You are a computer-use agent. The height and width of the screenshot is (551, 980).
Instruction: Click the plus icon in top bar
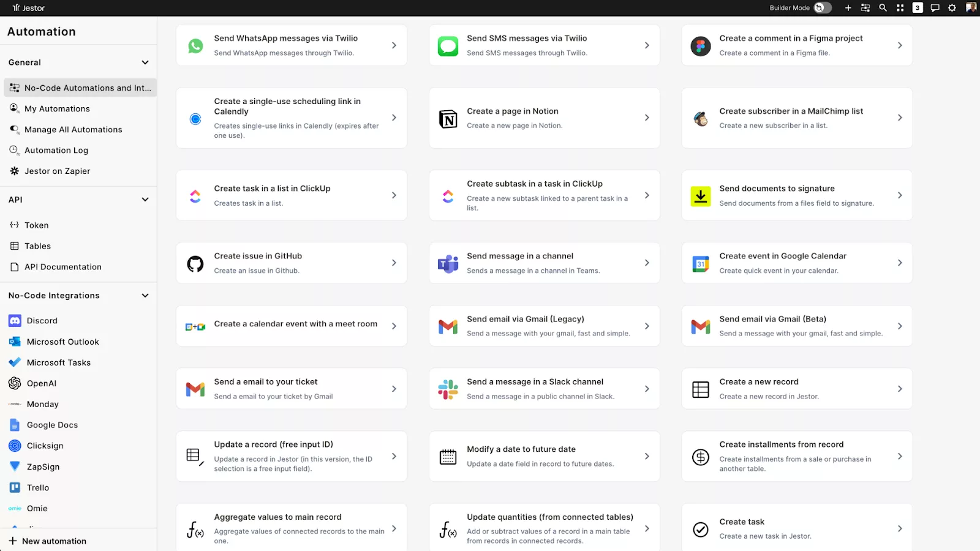(848, 8)
